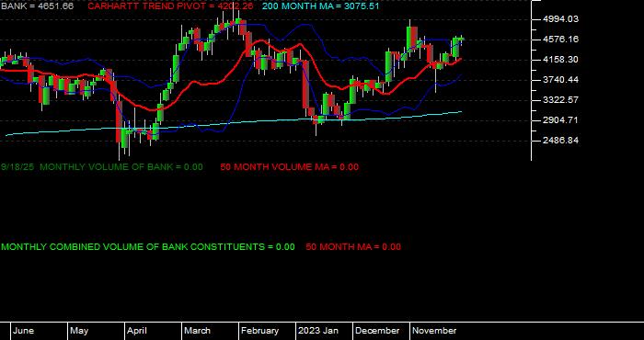
Task: Select the CARHARTT TREND PIVOT = 4202.26 label
Action: pos(170,6)
